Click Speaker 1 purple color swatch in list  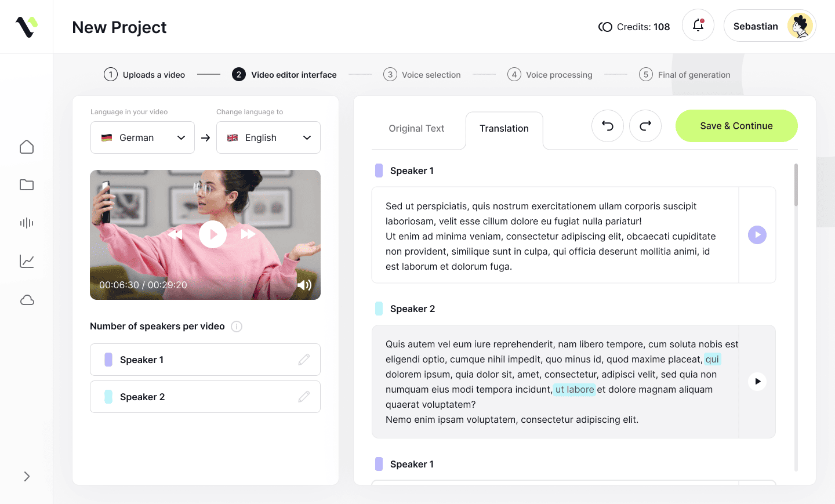tap(108, 360)
